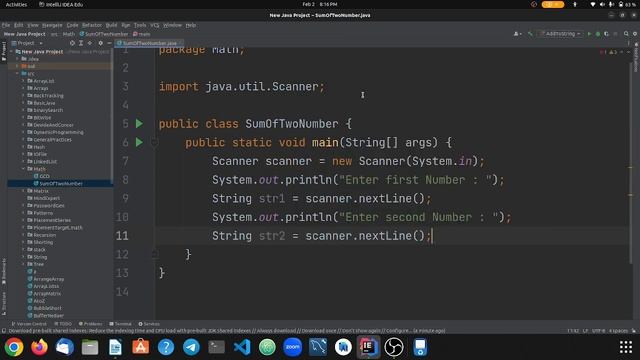640x360 pixels.
Task: Click the UTF-8 encoding in status bar
Action: pyautogui.click(x=598, y=331)
